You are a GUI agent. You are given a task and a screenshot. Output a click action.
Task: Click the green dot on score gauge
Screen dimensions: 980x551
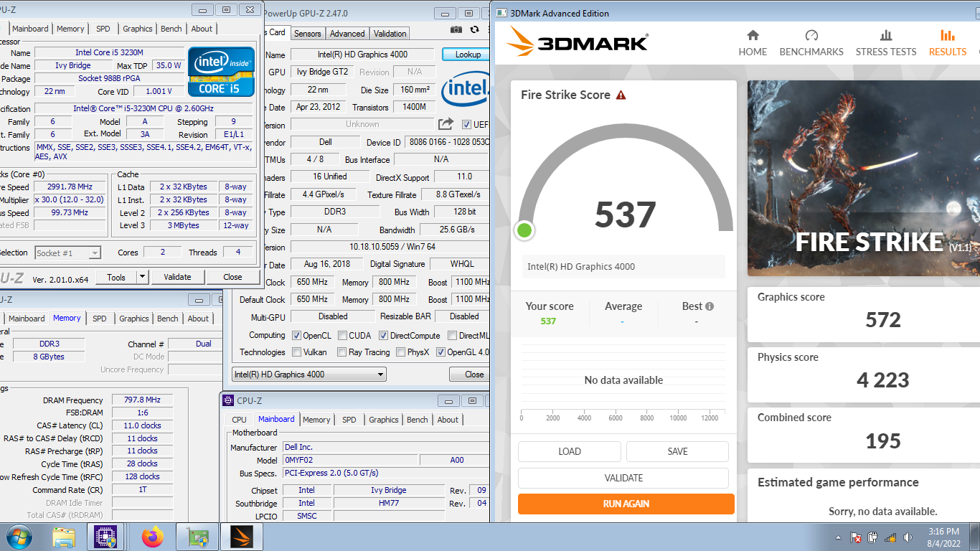(x=524, y=230)
